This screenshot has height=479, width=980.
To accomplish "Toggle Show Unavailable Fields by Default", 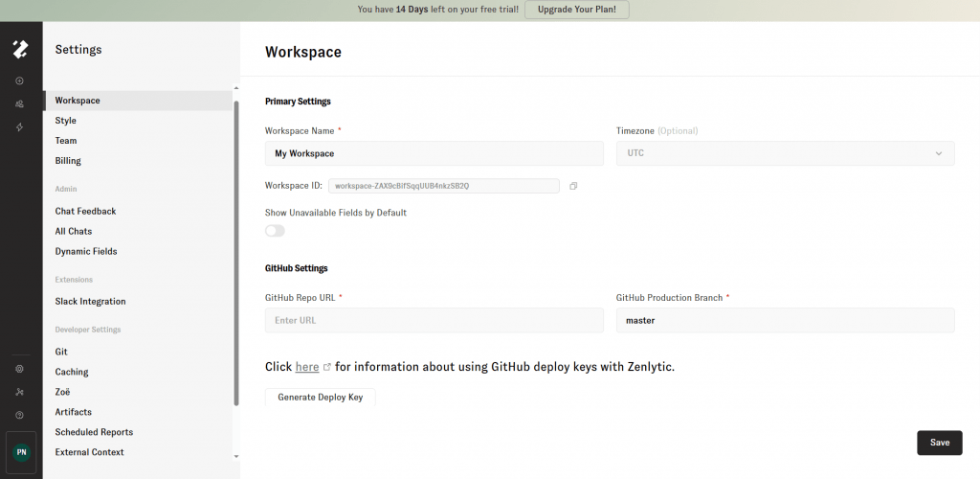I will point(275,231).
